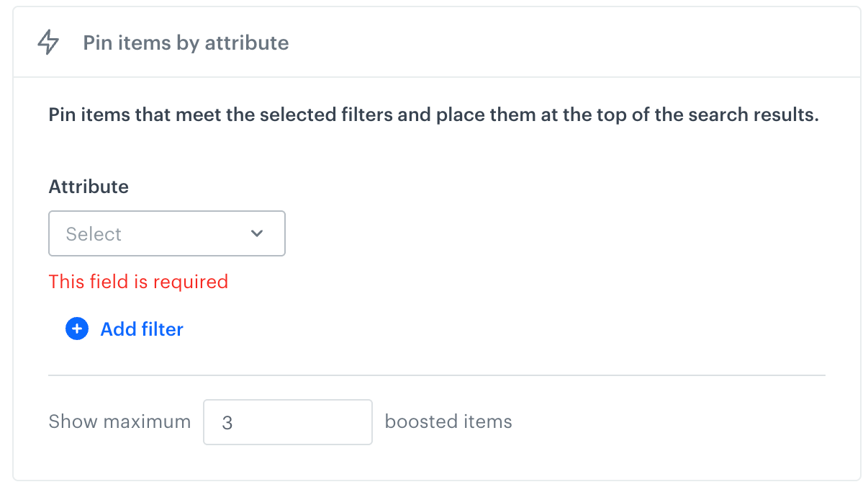Screen dimensions: 868x487
Task: Click the blue plus circle icon
Action: click(77, 329)
